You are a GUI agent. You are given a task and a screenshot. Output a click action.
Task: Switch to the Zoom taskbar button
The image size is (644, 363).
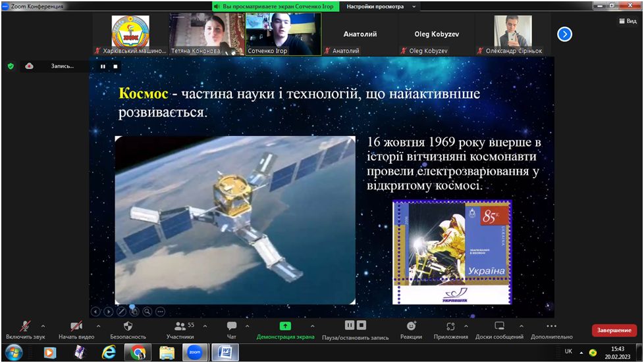pyautogui.click(x=195, y=352)
